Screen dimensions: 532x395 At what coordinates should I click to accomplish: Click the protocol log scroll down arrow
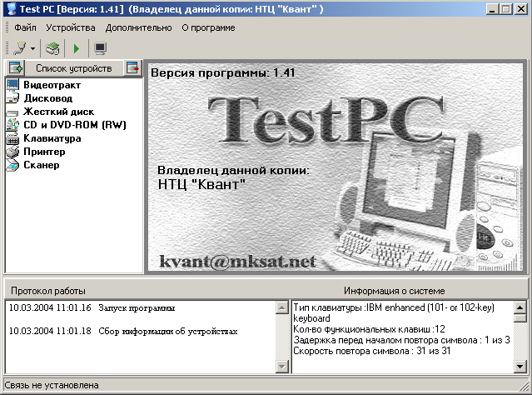pyautogui.click(x=282, y=366)
